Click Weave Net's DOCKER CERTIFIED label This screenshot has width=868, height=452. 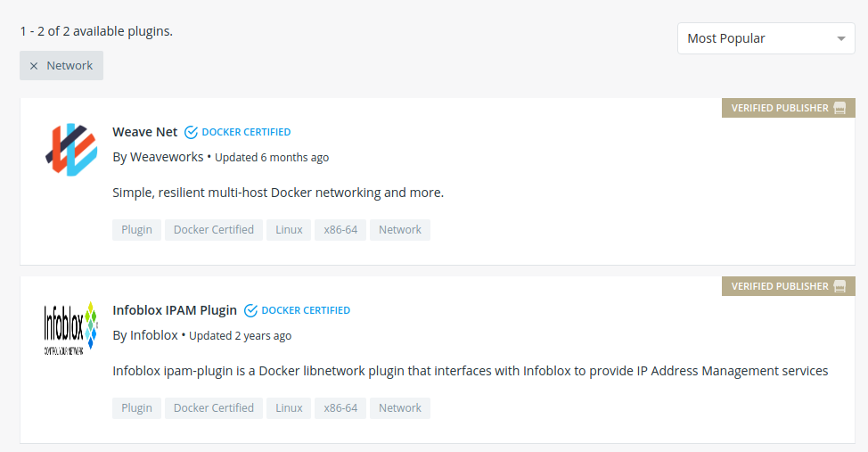pos(246,132)
